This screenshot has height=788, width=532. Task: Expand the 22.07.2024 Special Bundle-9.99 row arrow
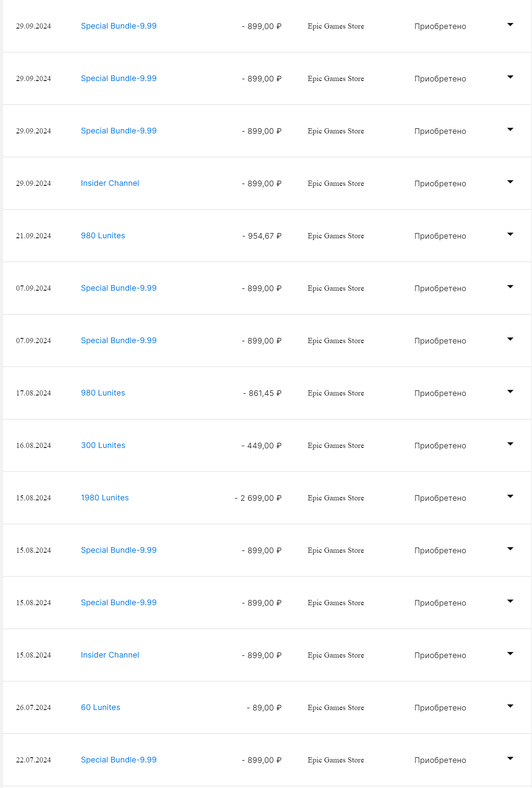point(510,759)
